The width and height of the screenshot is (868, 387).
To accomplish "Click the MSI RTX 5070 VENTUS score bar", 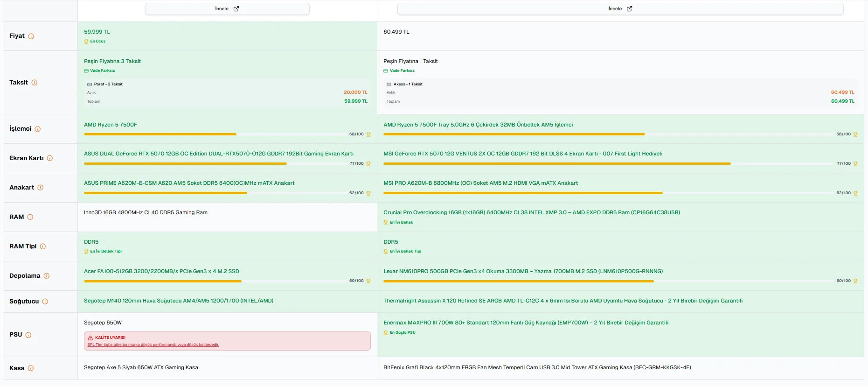I will point(608,164).
